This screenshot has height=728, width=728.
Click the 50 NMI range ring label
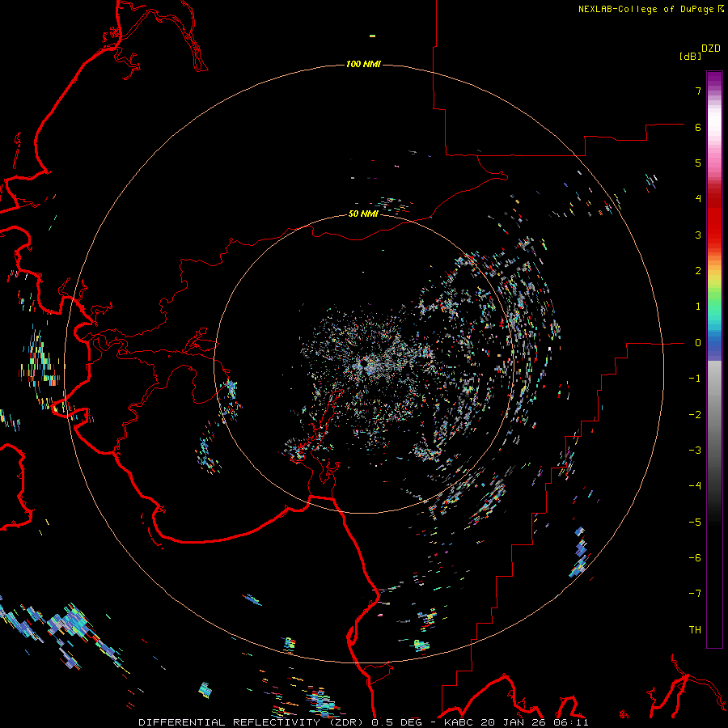[x=363, y=214]
